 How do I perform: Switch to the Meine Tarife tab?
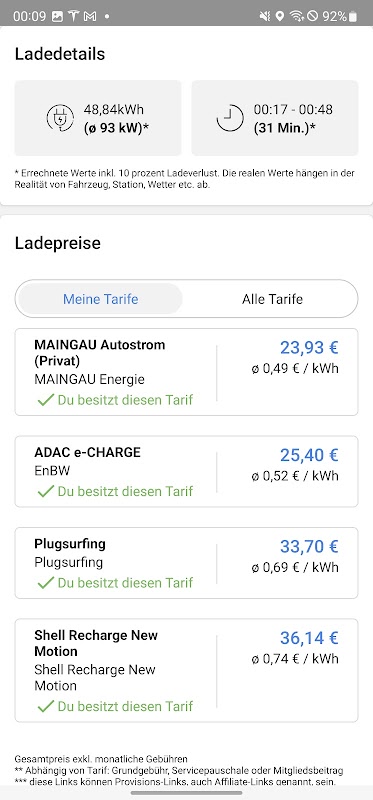click(101, 299)
